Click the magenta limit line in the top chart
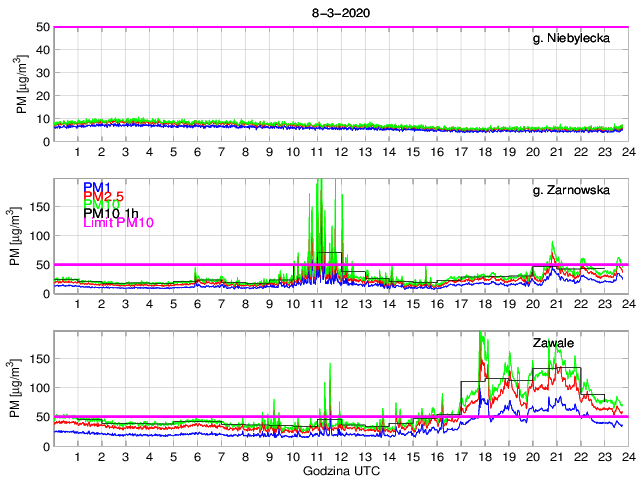The height and width of the screenshot is (480, 640). (340, 27)
